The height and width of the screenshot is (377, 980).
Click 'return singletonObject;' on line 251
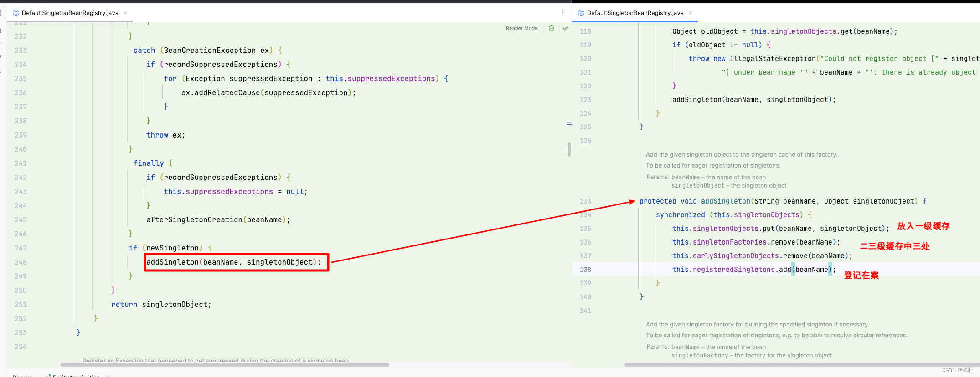[x=161, y=305]
